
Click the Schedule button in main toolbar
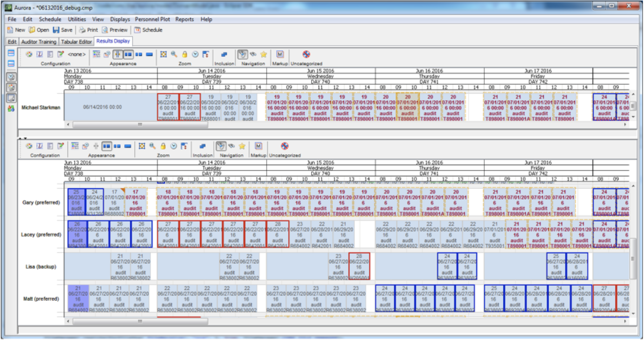[x=148, y=30]
